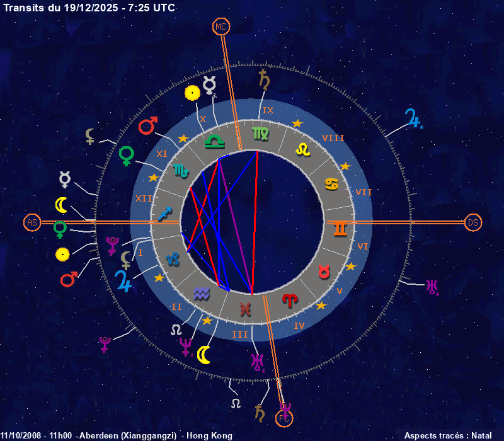Select the Cancer zodiac glyph
Viewport: 504px width, 441px height.
(x=331, y=183)
